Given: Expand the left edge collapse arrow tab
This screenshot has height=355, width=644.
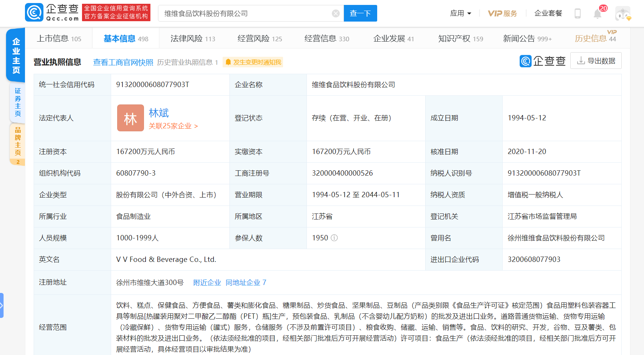Looking at the screenshot, I should pos(2,305).
